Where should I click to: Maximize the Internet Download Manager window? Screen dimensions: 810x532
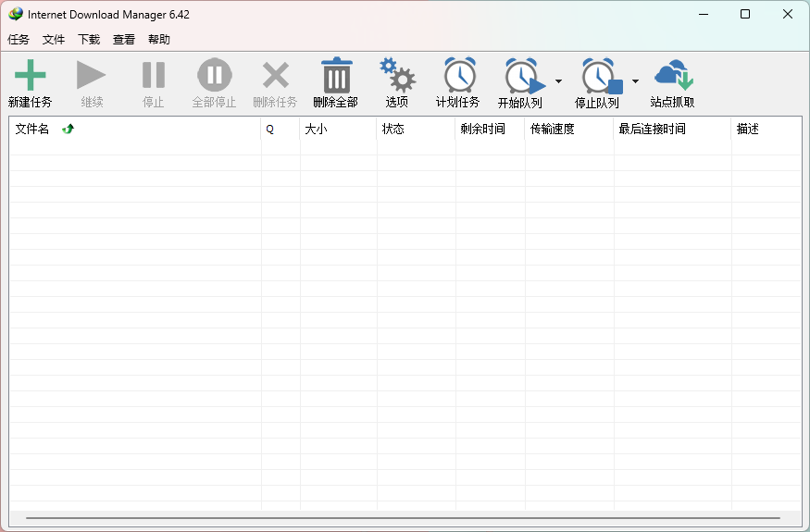[745, 14]
